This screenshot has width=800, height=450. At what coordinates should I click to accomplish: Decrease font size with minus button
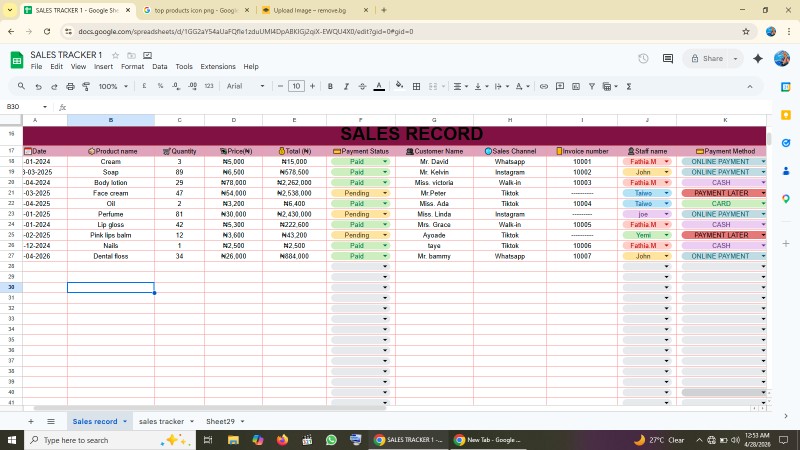pos(280,86)
